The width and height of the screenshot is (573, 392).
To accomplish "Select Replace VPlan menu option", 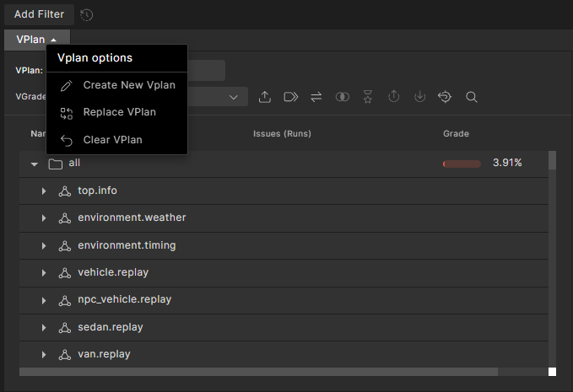I will click(x=119, y=112).
